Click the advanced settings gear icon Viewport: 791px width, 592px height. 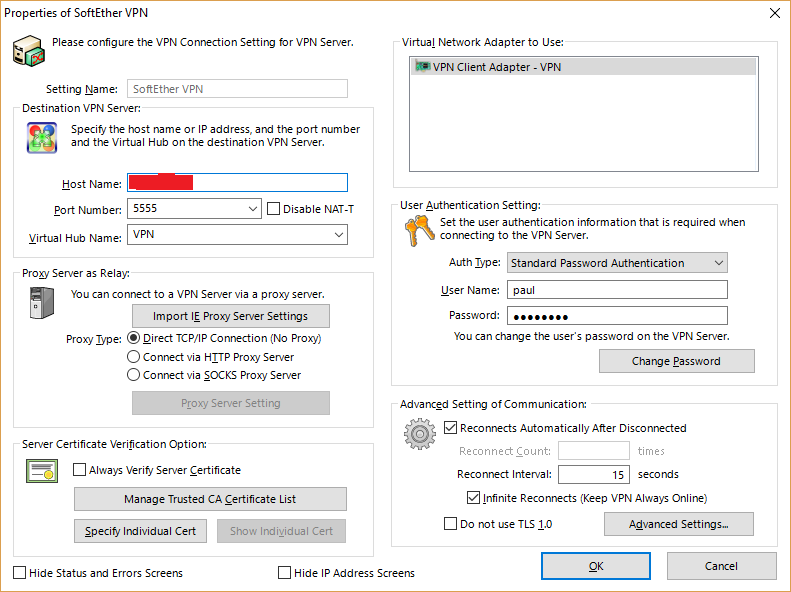point(420,434)
